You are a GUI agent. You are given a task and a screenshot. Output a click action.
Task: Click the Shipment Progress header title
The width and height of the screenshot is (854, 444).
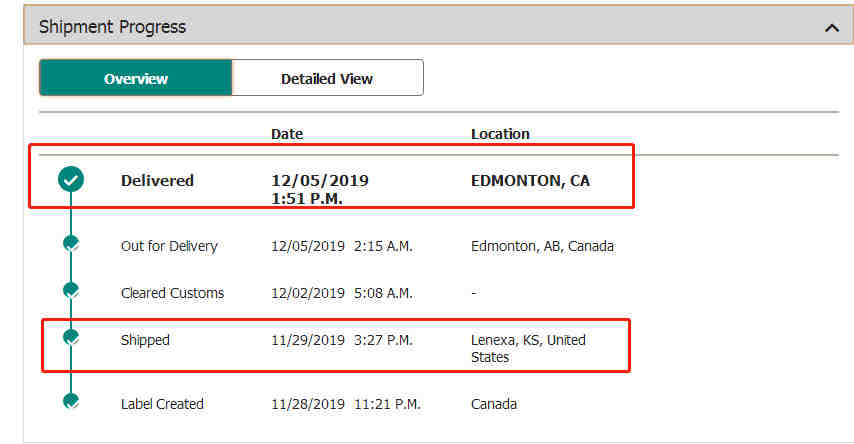click(112, 27)
